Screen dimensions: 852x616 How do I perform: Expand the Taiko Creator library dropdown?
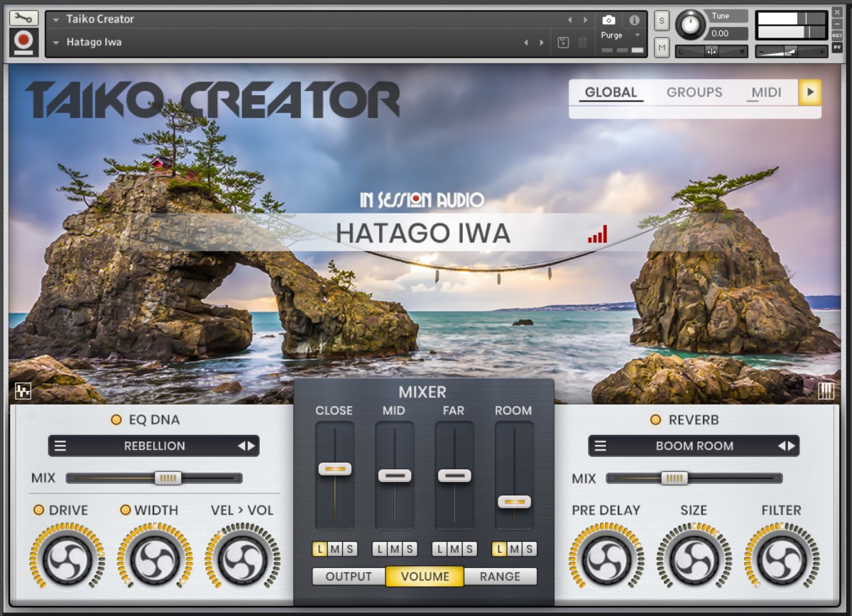point(56,20)
